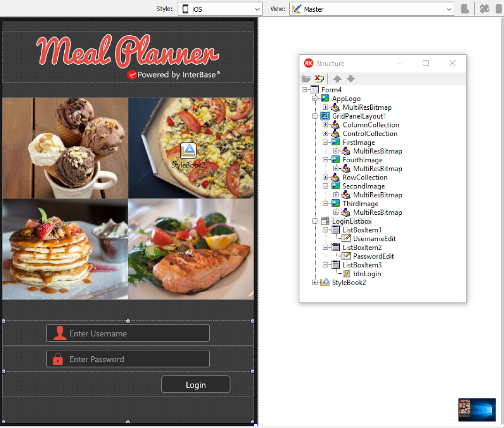
Task: Click the red user icon in username field
Action: point(60,333)
